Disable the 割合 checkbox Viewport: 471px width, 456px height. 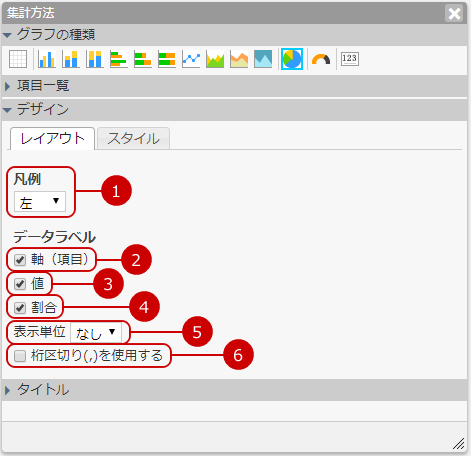click(20, 308)
